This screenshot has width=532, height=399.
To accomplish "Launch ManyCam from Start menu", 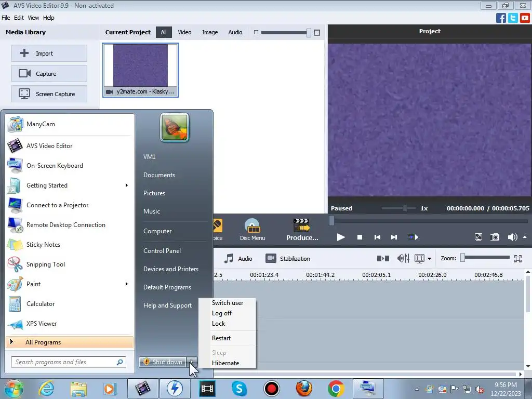I will [x=70, y=124].
